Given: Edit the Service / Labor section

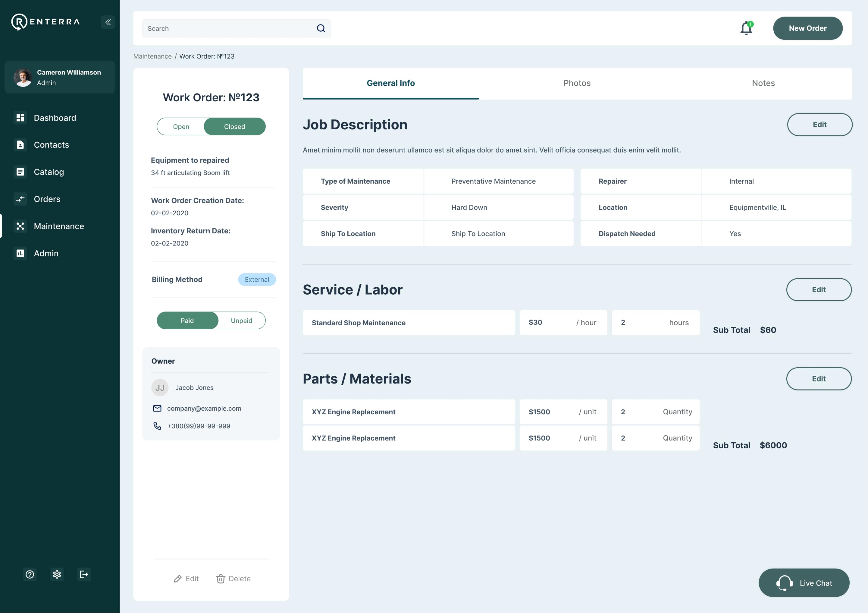Looking at the screenshot, I should coord(819,289).
